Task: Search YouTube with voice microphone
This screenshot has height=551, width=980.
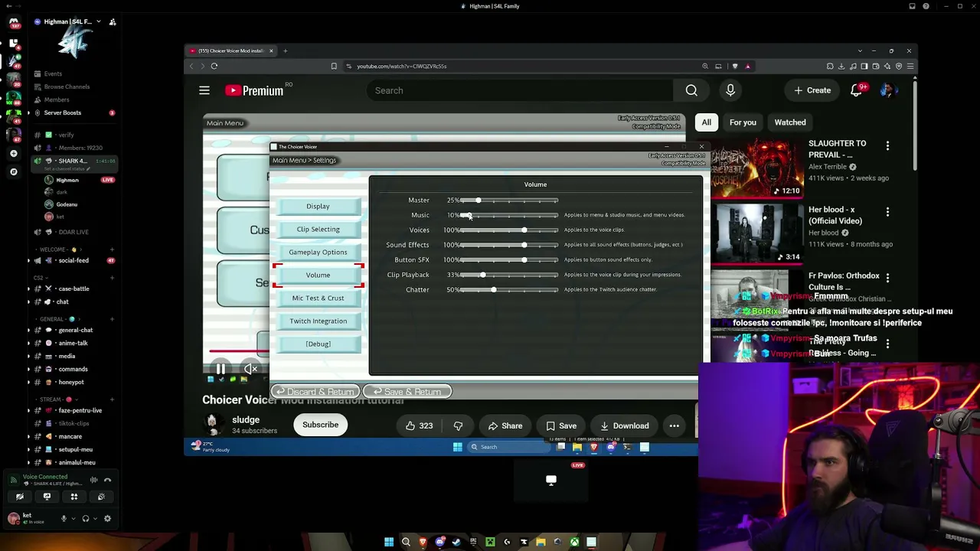Action: pos(730,90)
